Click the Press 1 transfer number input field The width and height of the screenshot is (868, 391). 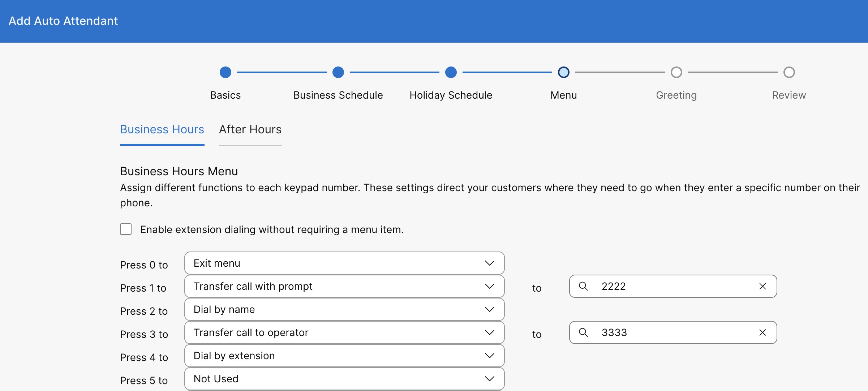coord(673,286)
